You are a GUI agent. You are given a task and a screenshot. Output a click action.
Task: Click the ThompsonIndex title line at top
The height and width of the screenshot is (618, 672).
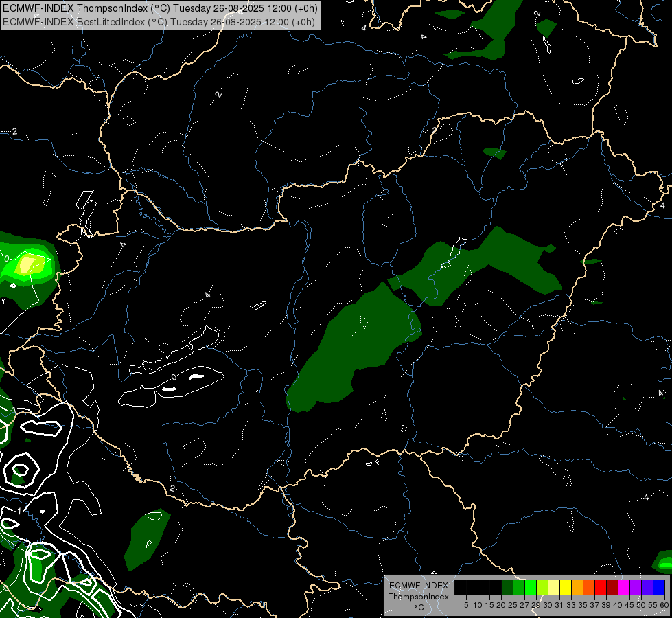160,8
